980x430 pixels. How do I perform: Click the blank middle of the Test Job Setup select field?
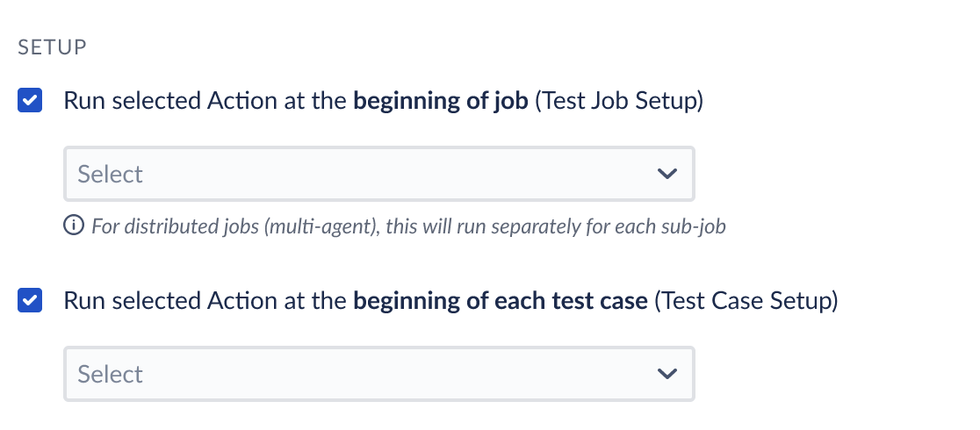coord(400,174)
